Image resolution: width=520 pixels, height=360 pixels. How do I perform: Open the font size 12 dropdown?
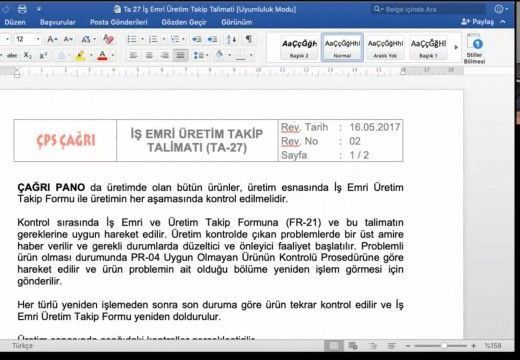tap(38, 39)
